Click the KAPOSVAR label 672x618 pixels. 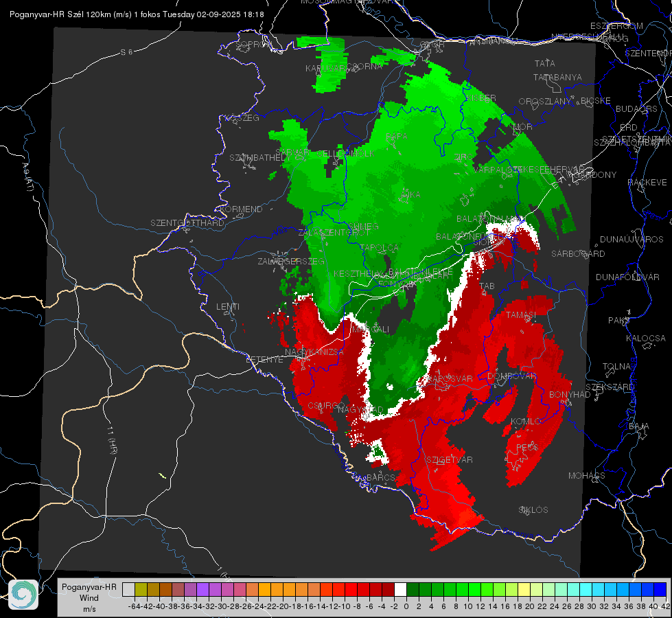[x=449, y=378]
